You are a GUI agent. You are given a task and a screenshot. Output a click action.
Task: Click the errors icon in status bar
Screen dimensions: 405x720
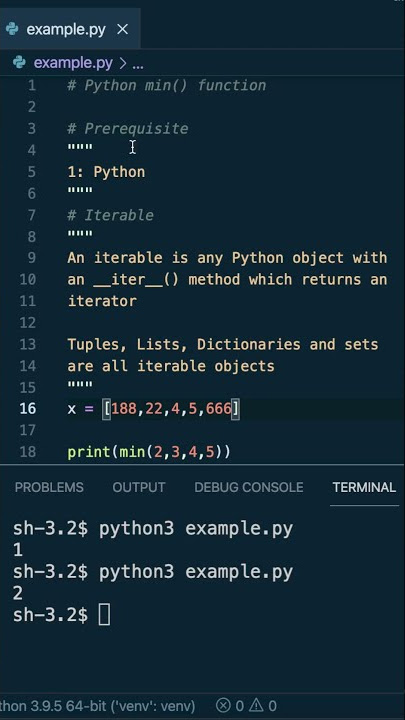tap(223, 705)
